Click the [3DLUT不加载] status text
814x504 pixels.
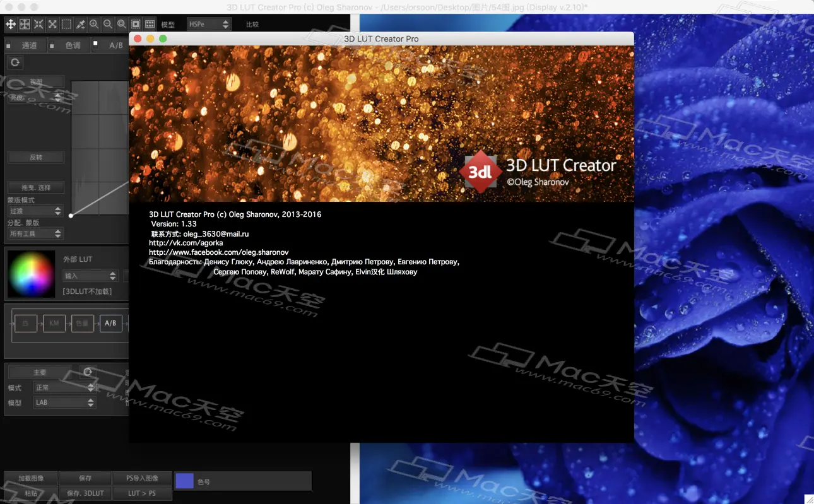coord(87,291)
